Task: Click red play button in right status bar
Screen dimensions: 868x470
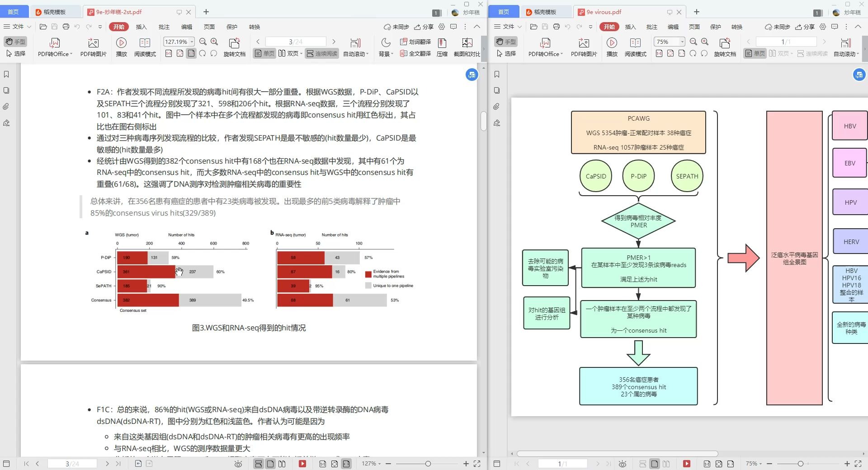Action: point(687,464)
